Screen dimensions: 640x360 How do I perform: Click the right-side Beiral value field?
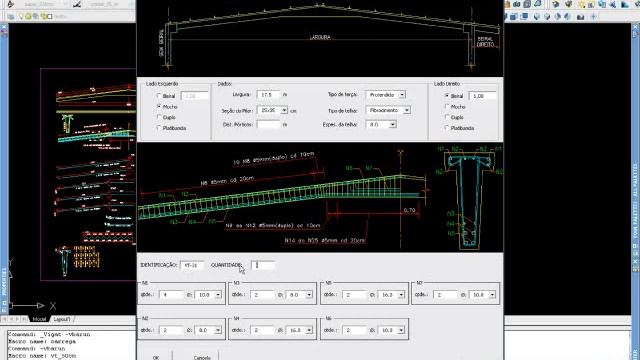click(482, 96)
